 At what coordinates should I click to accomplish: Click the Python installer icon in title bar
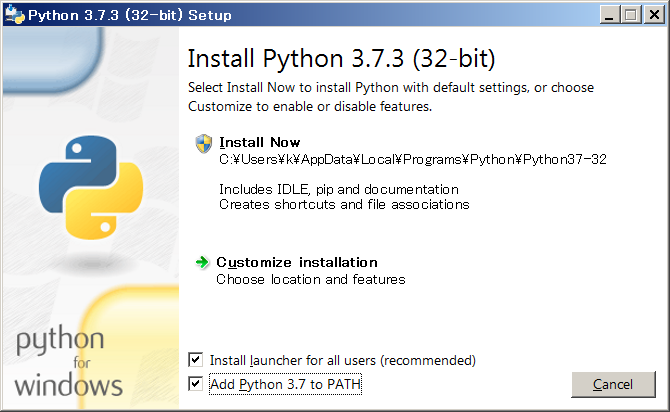point(14,14)
